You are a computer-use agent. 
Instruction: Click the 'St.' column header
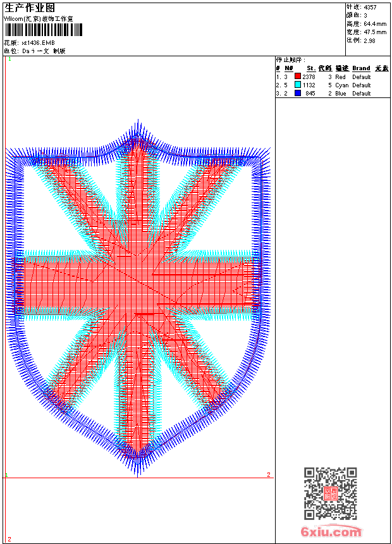click(x=311, y=68)
